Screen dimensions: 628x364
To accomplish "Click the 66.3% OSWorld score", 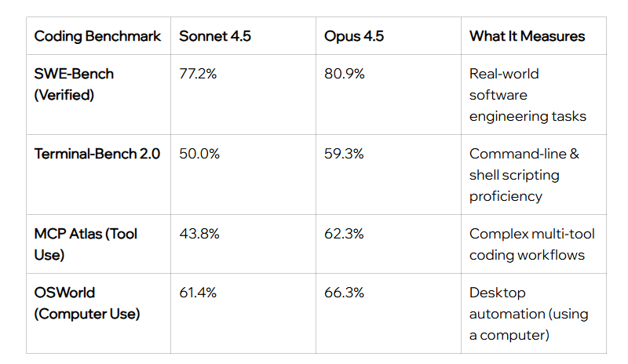I will 344,293.
